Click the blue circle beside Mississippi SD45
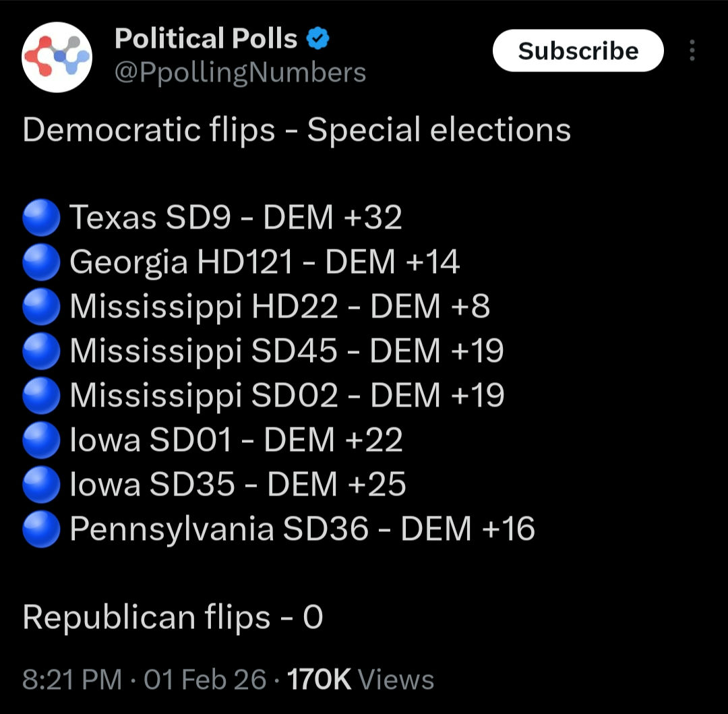This screenshot has height=714, width=728. [42, 351]
